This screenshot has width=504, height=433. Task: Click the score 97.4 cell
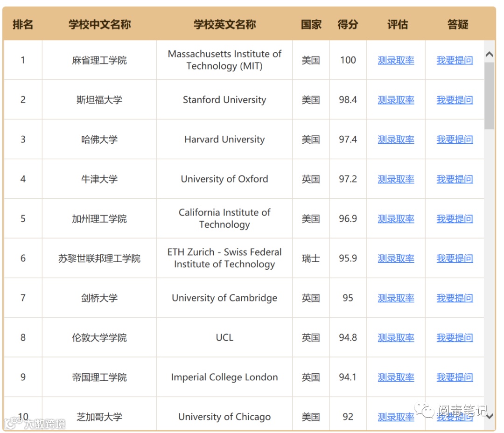(348, 139)
